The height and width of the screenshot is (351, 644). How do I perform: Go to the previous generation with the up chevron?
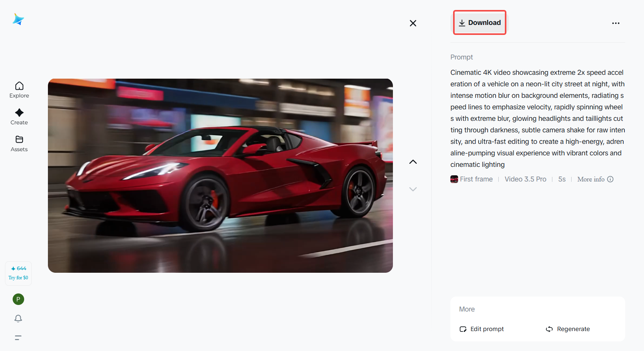point(413,161)
